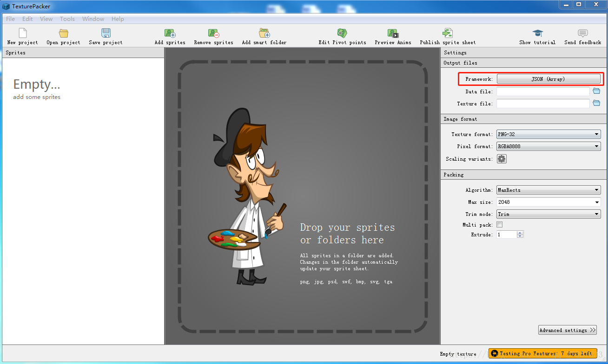The image size is (608, 364).
Task: Click the Packing section header
Action: tap(523, 175)
